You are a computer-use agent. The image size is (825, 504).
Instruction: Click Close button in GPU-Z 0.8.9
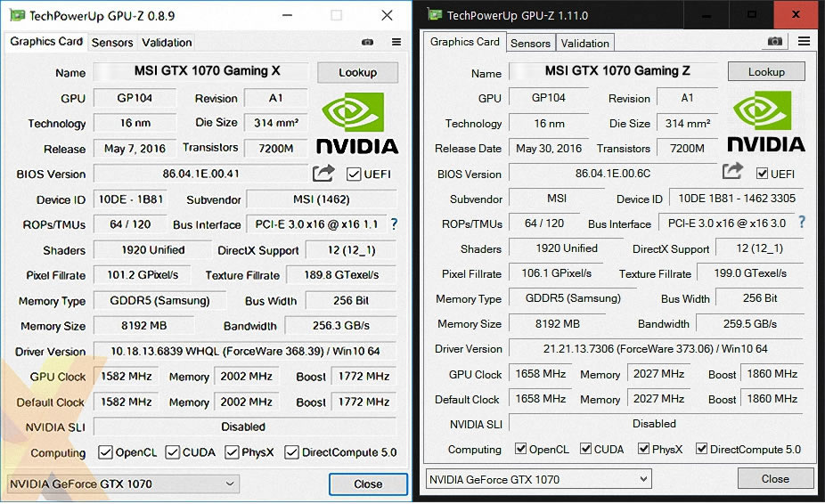pyautogui.click(x=368, y=484)
